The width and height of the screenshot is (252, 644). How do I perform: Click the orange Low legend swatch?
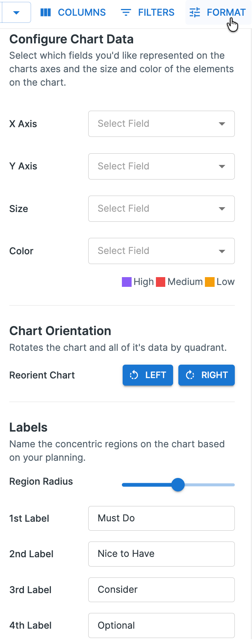click(x=209, y=282)
